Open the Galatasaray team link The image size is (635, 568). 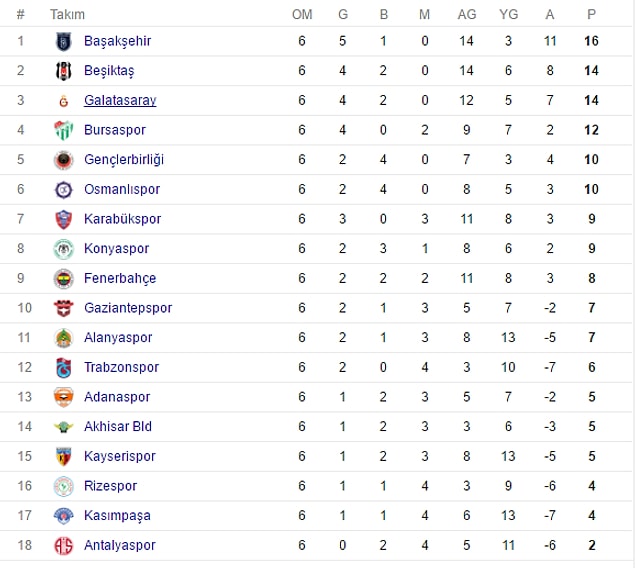click(120, 100)
